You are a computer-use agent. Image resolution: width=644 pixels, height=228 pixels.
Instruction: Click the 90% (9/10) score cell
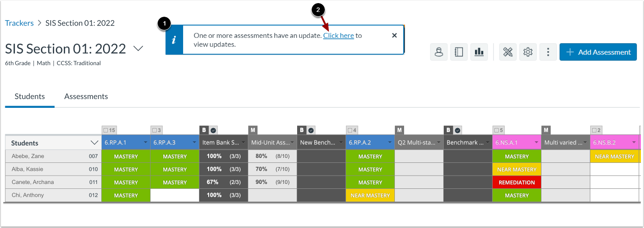pyautogui.click(x=272, y=182)
